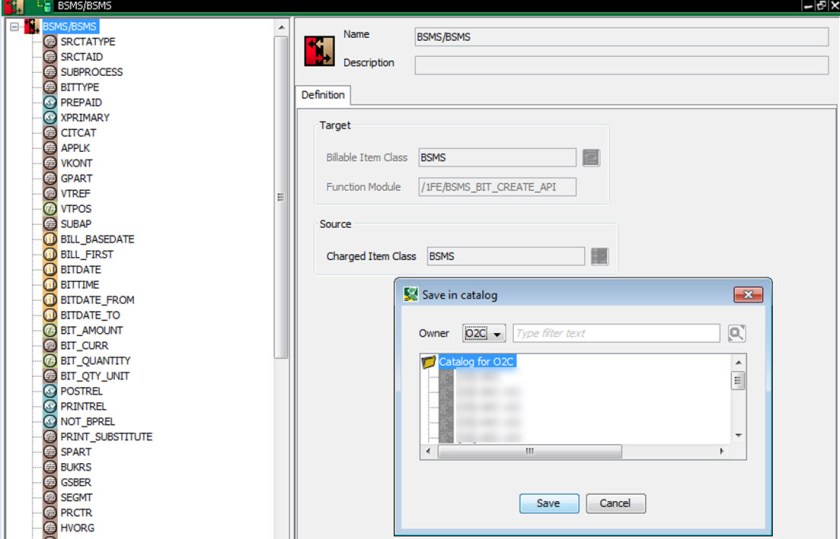Click the CITCAT field icon
This screenshot has width=840, height=539.
[x=50, y=132]
